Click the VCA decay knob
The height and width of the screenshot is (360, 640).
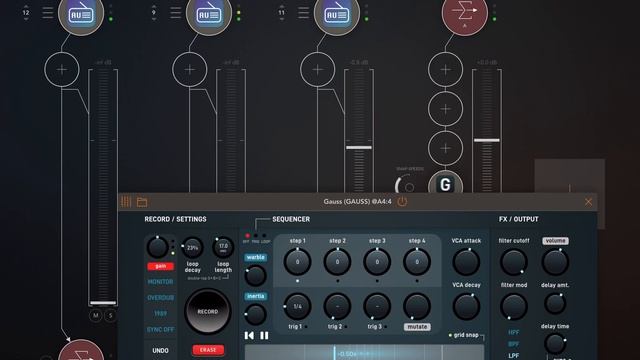(466, 306)
